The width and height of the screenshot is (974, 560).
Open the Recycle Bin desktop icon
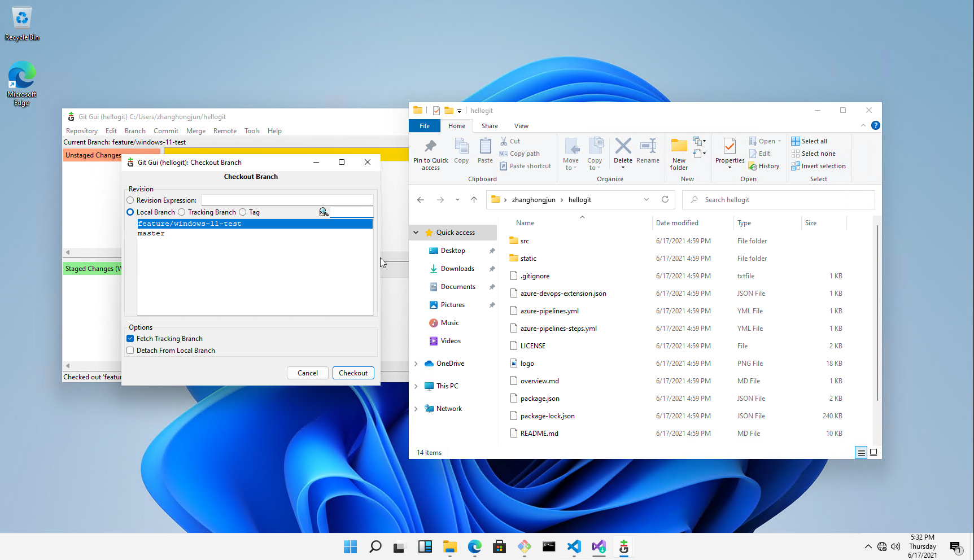click(22, 24)
